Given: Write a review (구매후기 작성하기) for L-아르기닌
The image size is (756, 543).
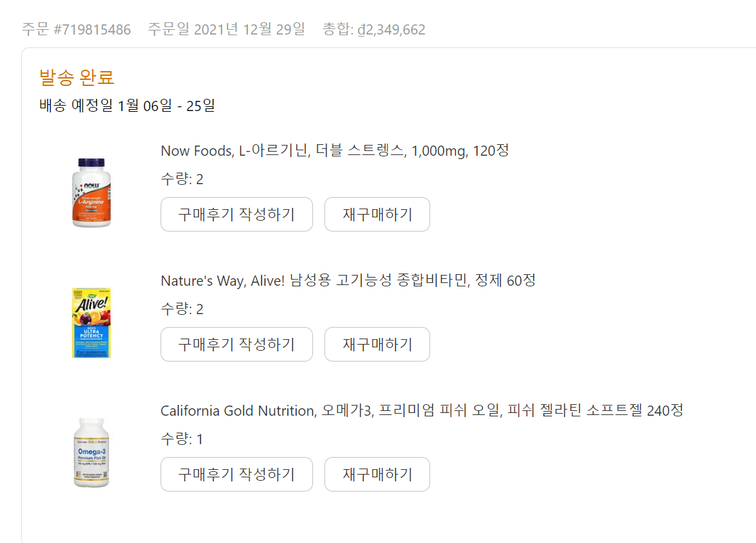Looking at the screenshot, I should 236,215.
